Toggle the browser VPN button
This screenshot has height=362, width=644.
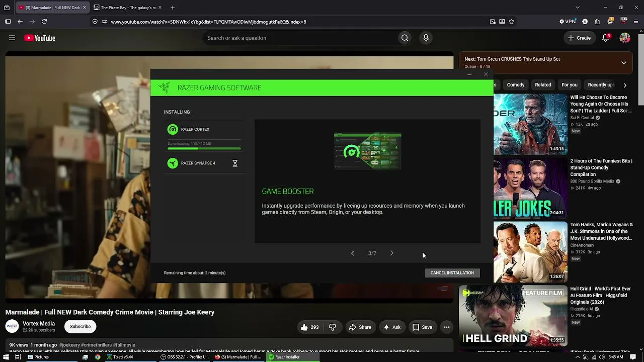tap(568, 22)
